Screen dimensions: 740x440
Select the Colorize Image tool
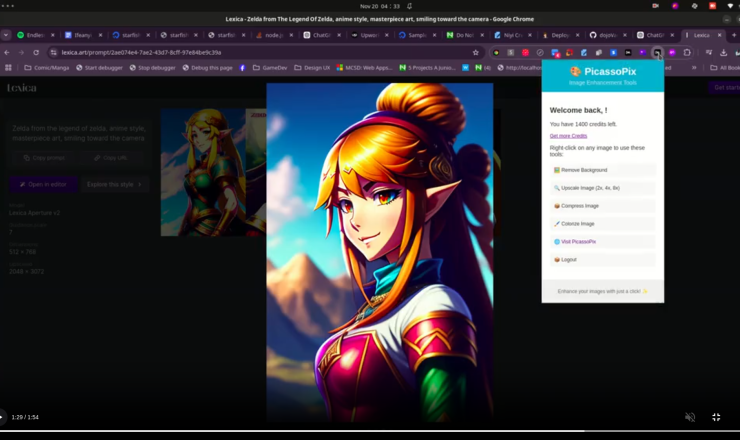click(603, 224)
